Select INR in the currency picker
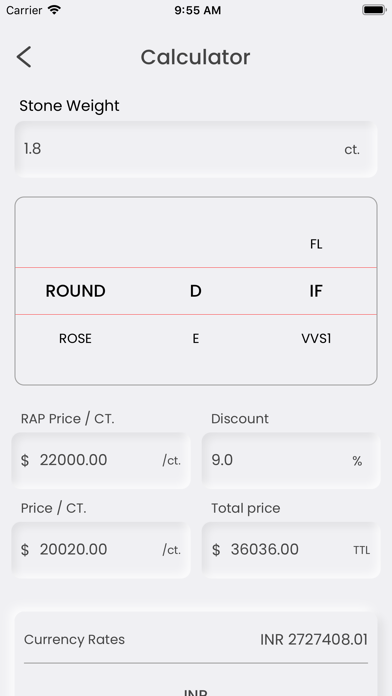This screenshot has width=392, height=696. [x=196, y=692]
